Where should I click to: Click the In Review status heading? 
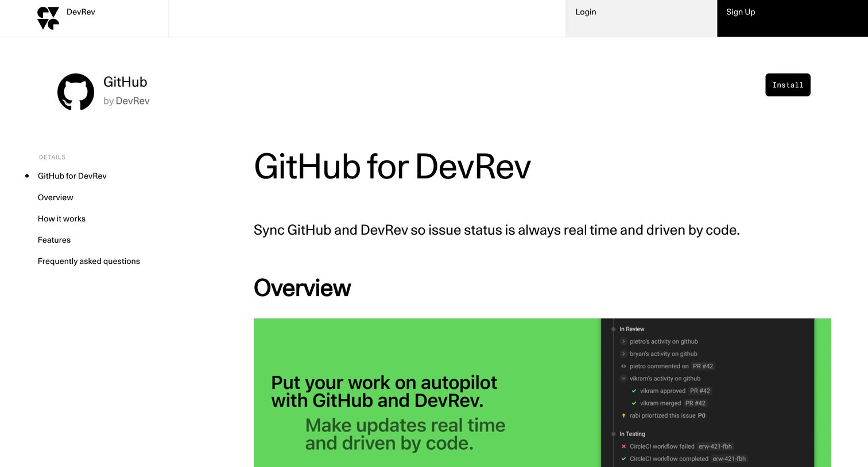tap(631, 329)
